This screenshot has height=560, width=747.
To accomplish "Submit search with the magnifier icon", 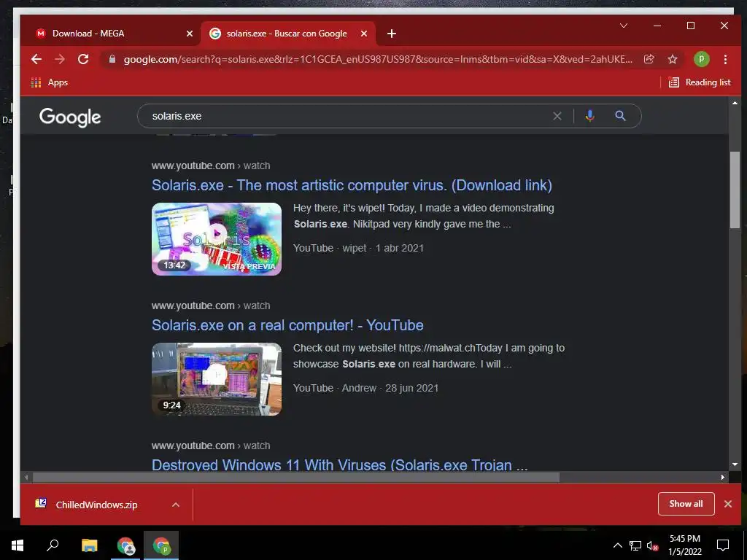I will click(x=620, y=116).
